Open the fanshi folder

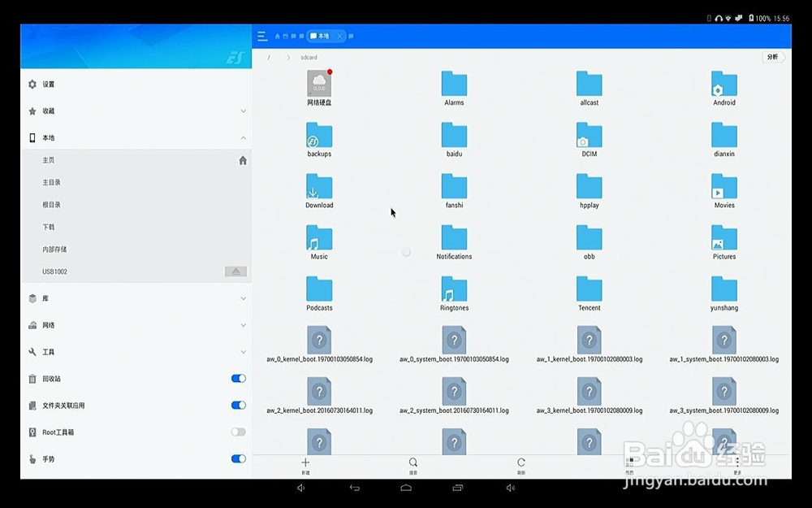[x=454, y=191]
